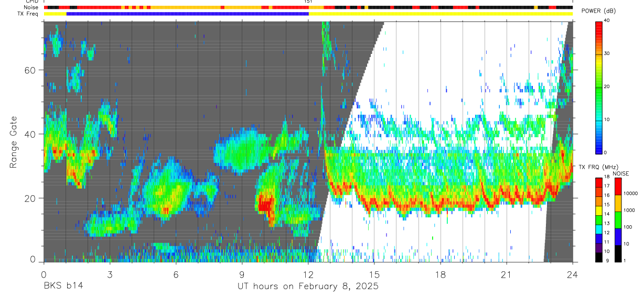Click the x-axis tick label "21"
This screenshot has height=297, width=644.
coord(507,274)
